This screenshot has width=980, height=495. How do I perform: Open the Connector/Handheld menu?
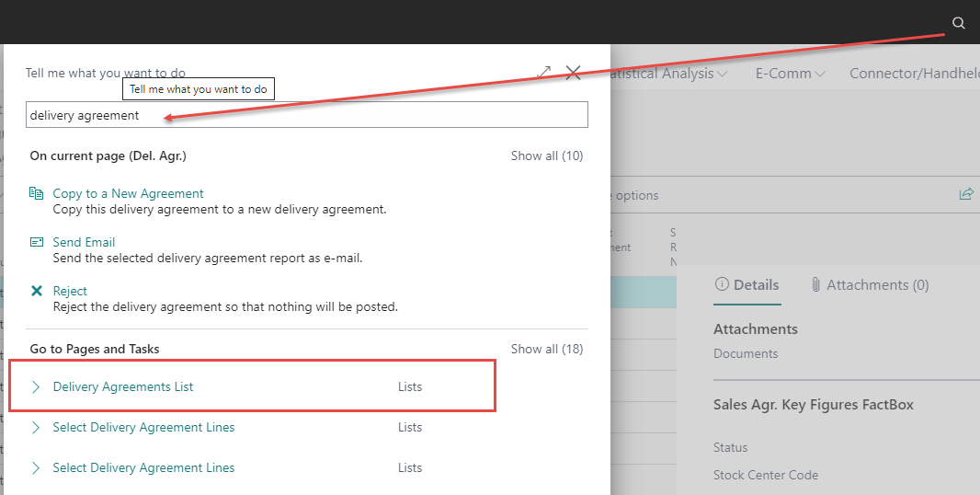coord(913,74)
